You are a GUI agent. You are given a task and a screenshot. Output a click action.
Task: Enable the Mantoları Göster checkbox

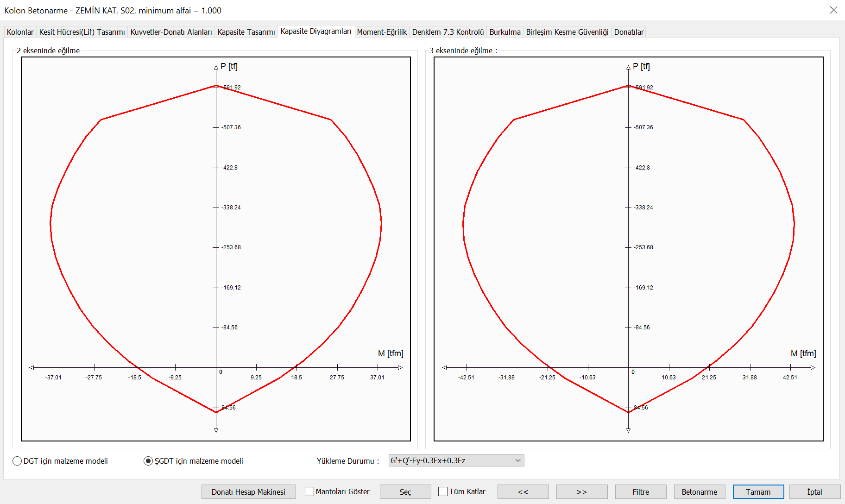point(309,491)
